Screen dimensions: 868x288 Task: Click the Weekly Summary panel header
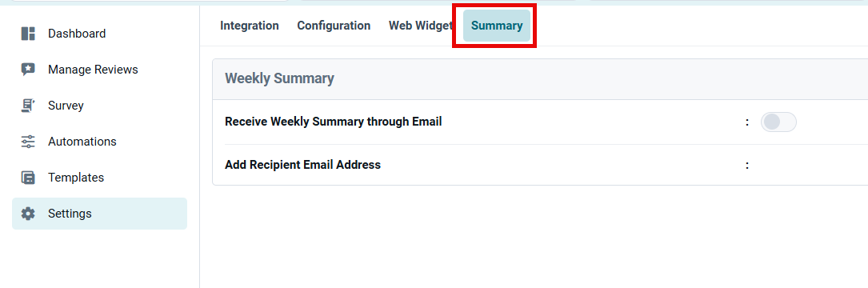(x=540, y=79)
